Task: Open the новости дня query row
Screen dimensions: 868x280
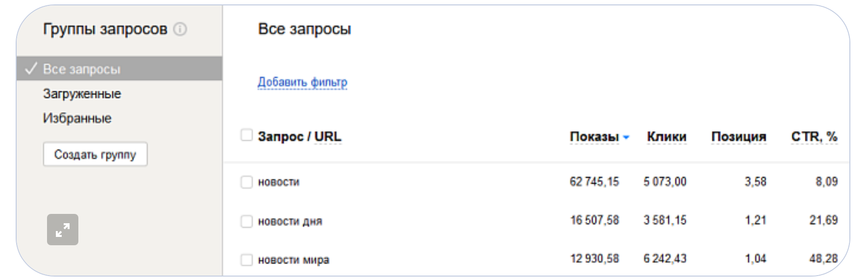Action: (x=290, y=221)
